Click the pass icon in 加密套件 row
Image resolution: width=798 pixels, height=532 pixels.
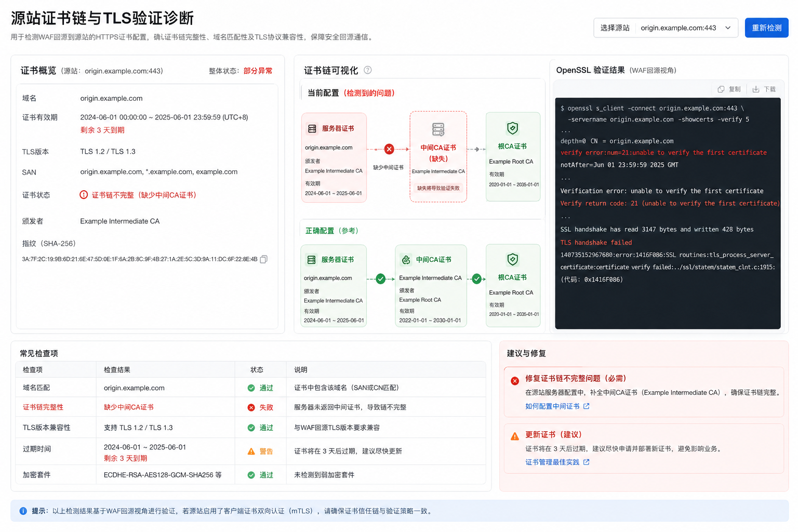251,475
